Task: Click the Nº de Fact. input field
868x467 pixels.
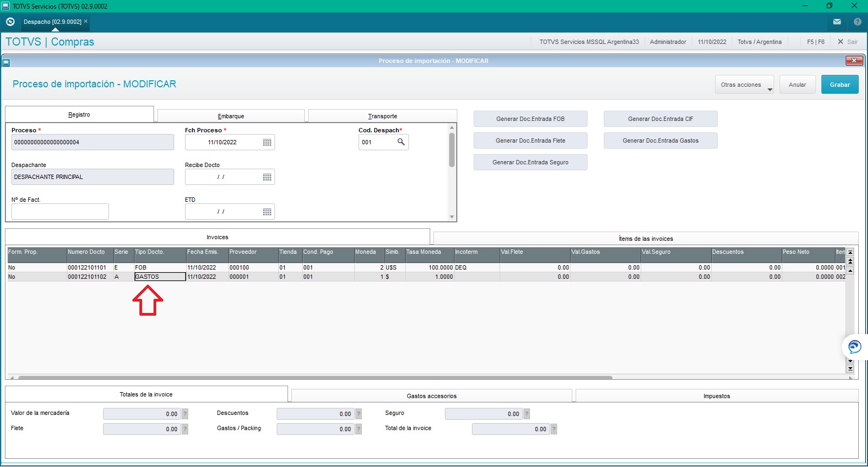Action: pos(60,212)
